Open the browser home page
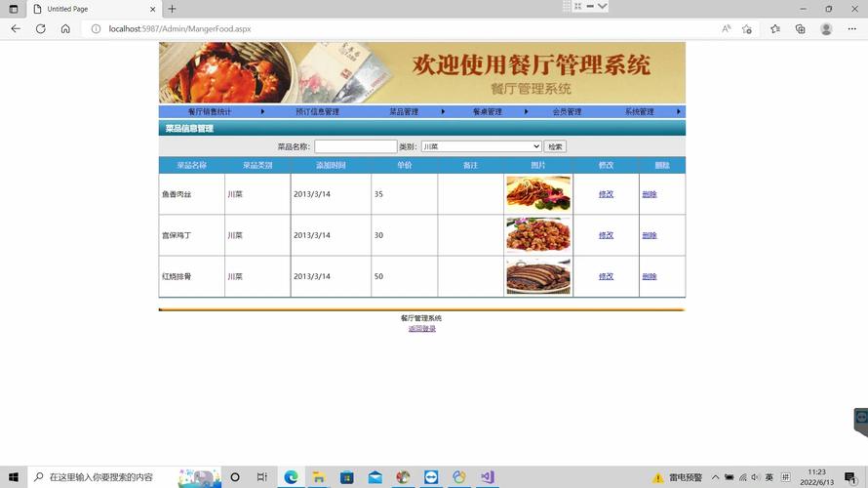868x488 pixels. point(65,29)
